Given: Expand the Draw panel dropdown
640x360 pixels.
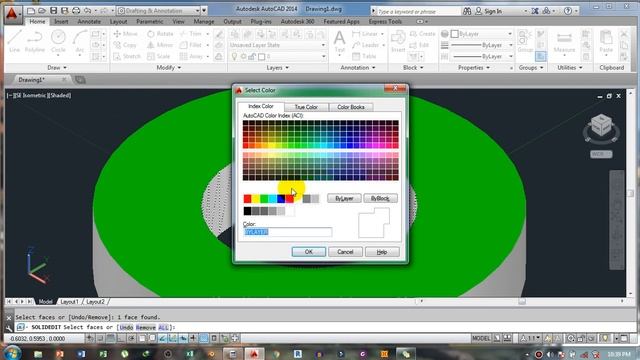Looking at the screenshot, I should point(57,68).
